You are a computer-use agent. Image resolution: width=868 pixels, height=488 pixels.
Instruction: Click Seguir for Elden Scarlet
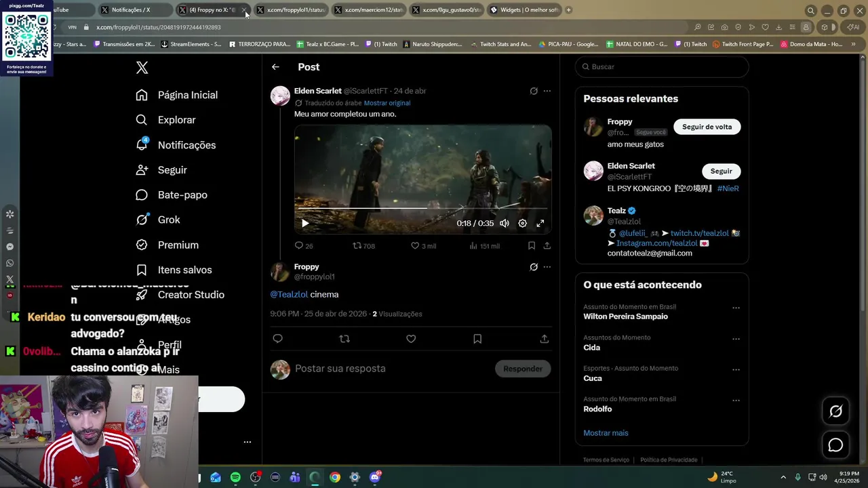click(x=721, y=171)
